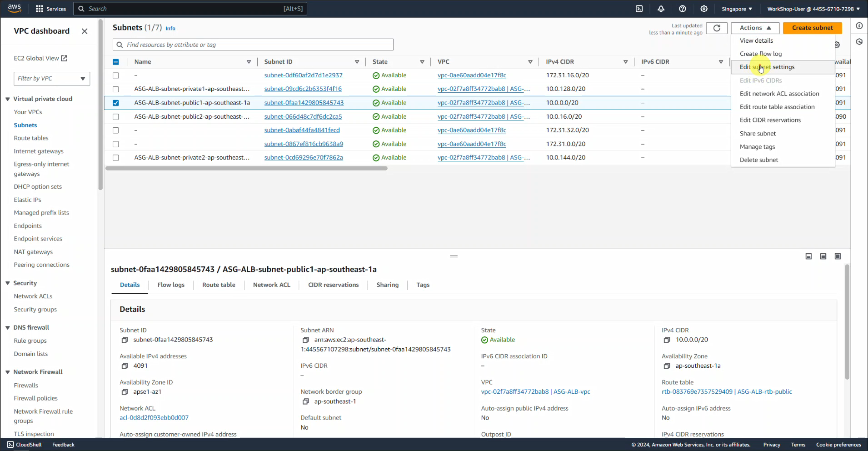
Task: Select the subnet-0df60af2d7d1e2937 row checkbox
Action: pyautogui.click(x=115, y=75)
